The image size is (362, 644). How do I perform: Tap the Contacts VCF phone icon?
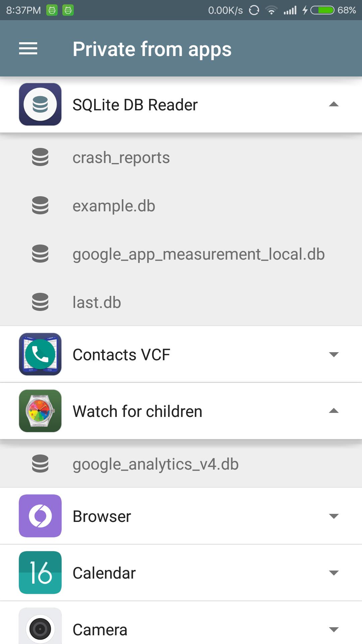(40, 354)
